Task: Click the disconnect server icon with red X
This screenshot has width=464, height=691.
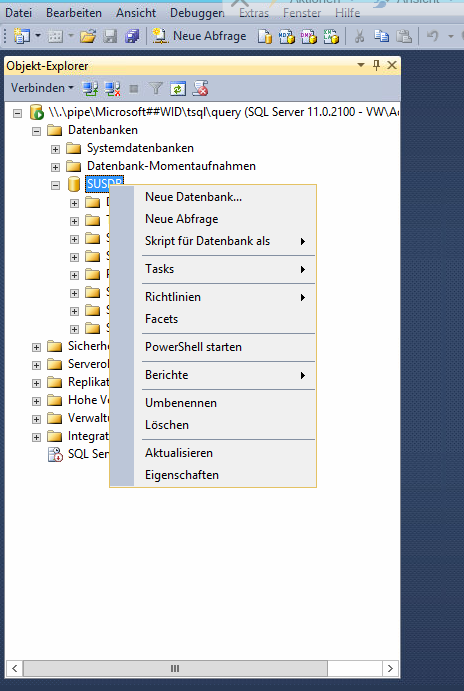Action: coord(112,89)
